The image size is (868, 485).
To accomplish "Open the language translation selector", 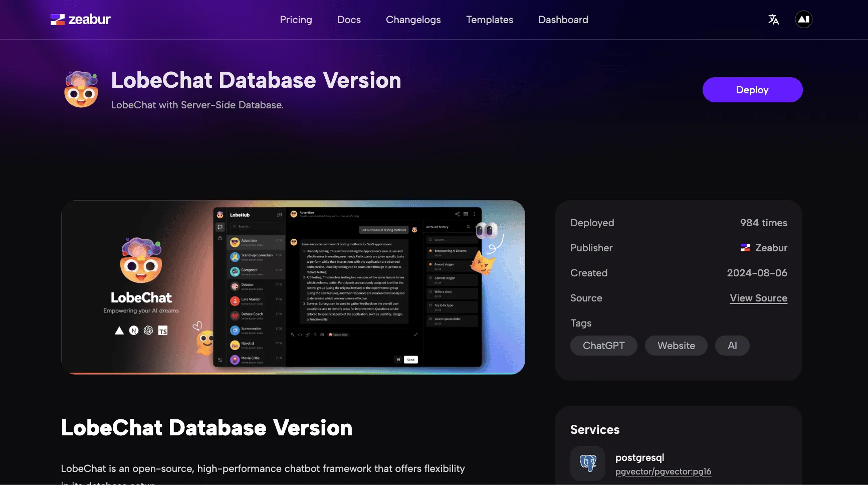I will [x=773, y=20].
